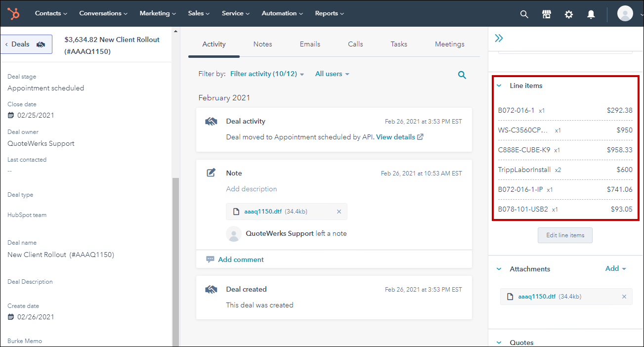
Task: Collapse the right sidebar with double-chevron icon
Action: click(499, 38)
